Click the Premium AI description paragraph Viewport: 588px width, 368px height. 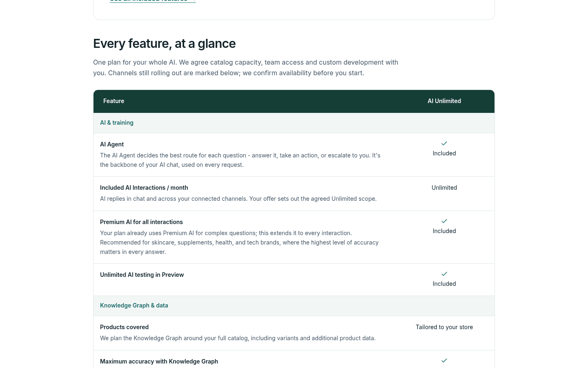(x=239, y=242)
